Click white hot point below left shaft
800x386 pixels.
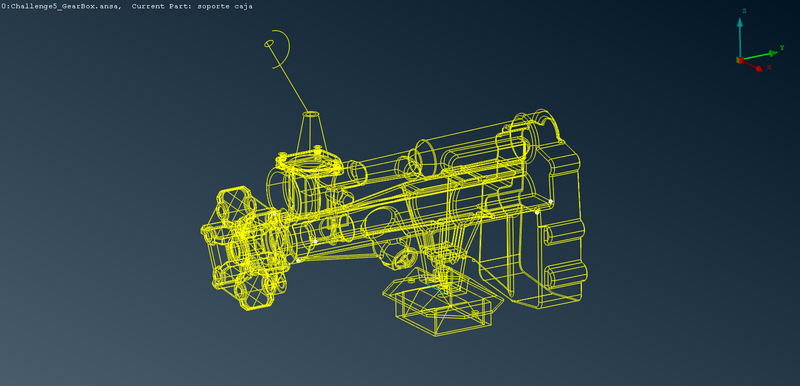[x=298, y=261]
